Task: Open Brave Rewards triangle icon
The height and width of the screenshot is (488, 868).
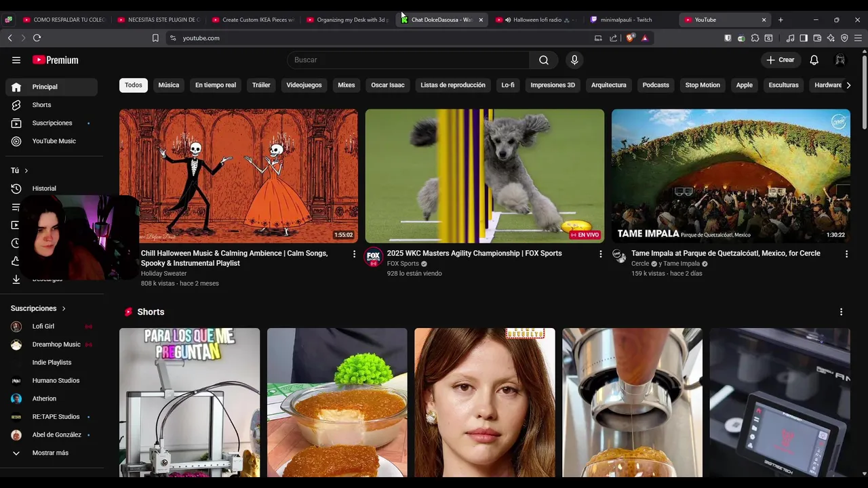Action: 644,38
